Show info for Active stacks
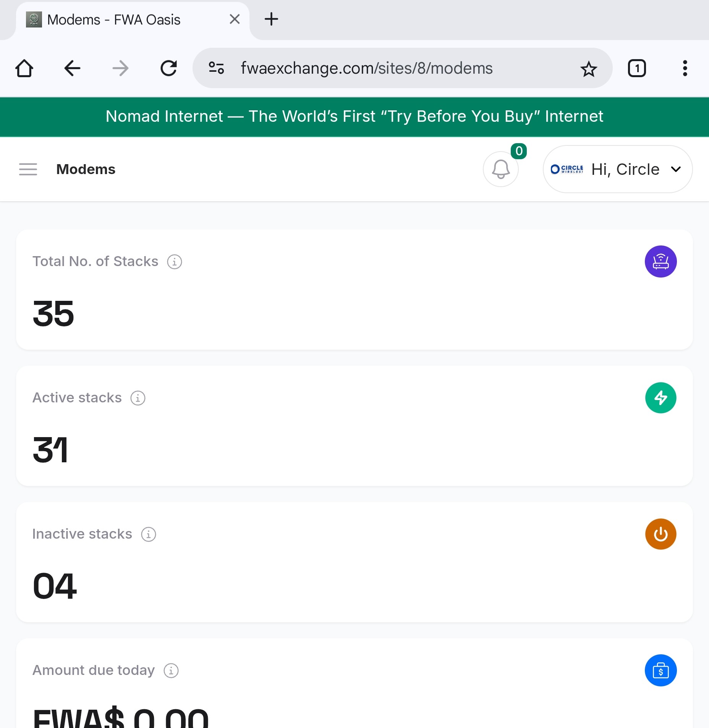This screenshot has width=709, height=728. [x=138, y=398]
